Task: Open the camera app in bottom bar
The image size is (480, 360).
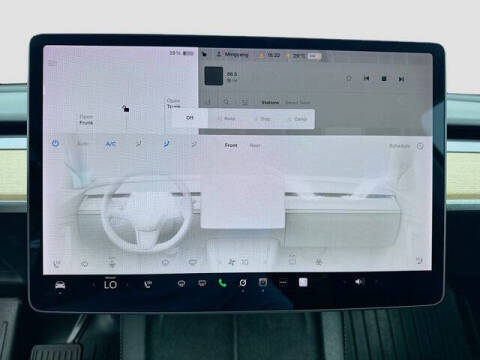Action: tap(263, 283)
